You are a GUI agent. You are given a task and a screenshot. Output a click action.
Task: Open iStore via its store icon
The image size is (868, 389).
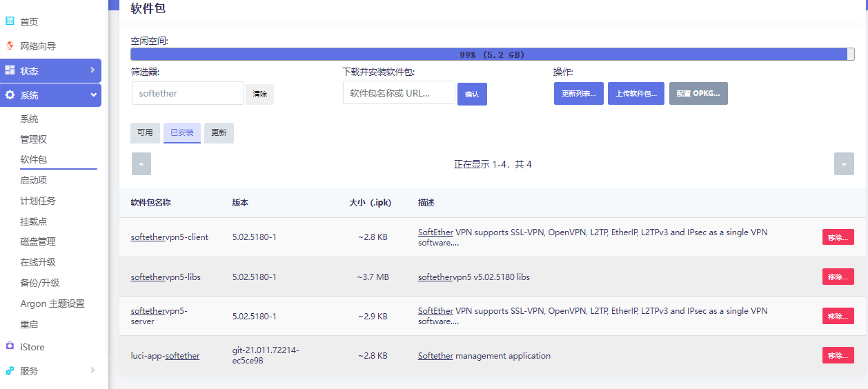(x=10, y=346)
